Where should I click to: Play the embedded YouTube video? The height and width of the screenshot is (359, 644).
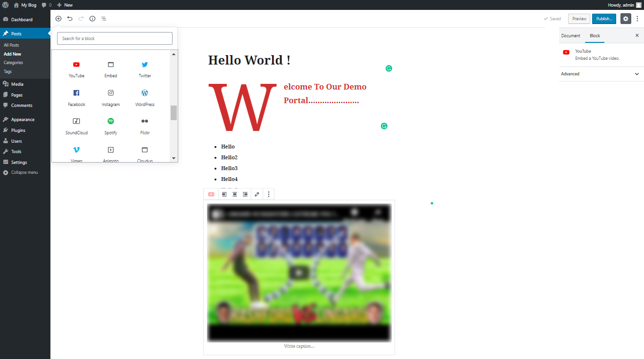tap(299, 272)
